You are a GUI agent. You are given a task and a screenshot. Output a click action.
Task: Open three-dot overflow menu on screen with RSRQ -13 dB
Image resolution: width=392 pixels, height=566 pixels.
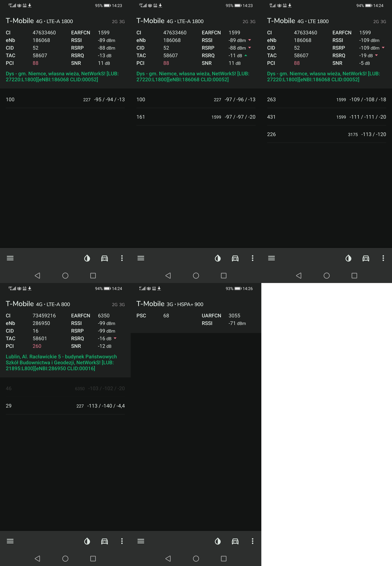pyautogui.click(x=122, y=258)
